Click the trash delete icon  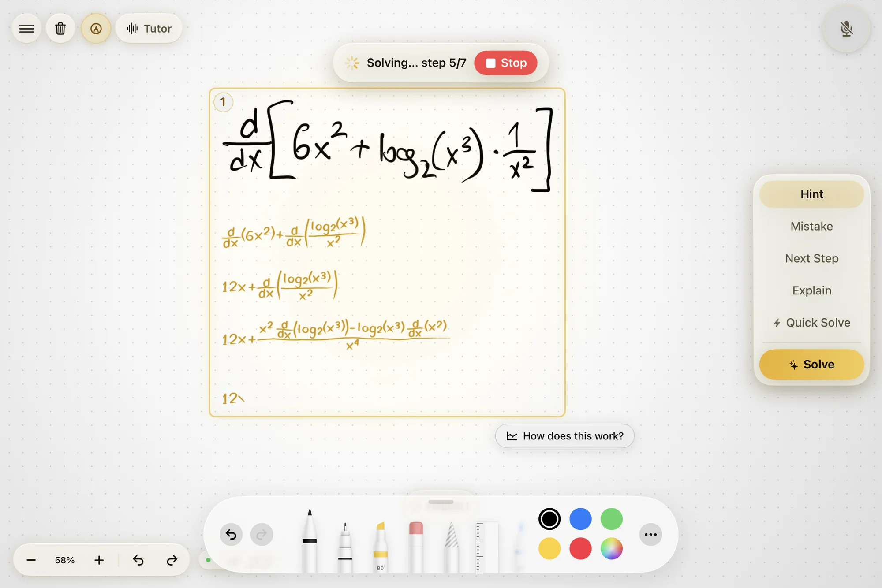coord(60,29)
